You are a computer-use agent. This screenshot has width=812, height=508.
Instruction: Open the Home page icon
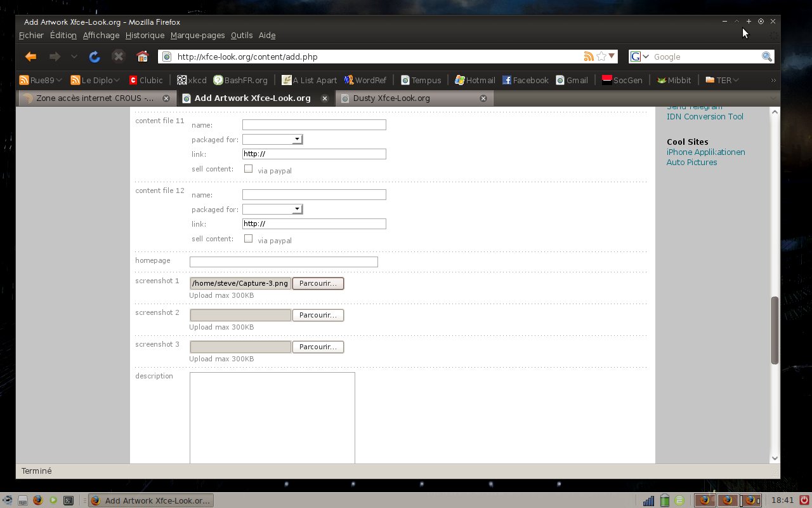point(142,57)
